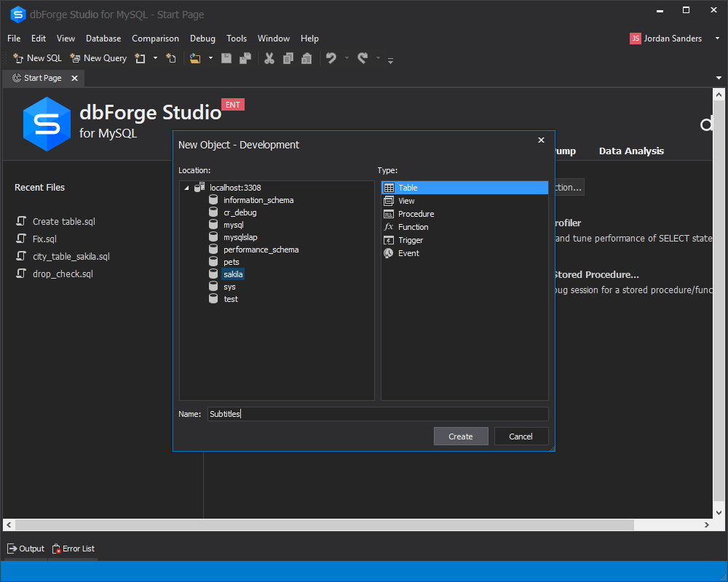Open the Comparison menu
Viewport: 728px width, 582px height.
(155, 39)
